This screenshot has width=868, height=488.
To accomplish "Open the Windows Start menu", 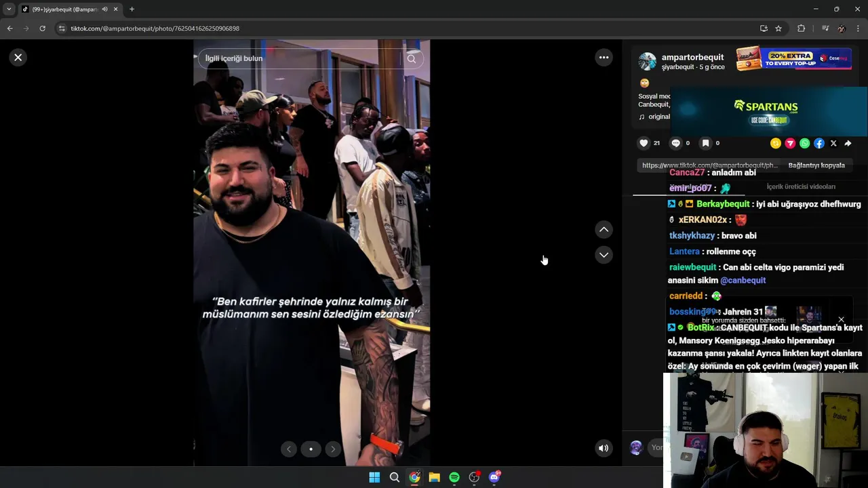I will tap(374, 477).
